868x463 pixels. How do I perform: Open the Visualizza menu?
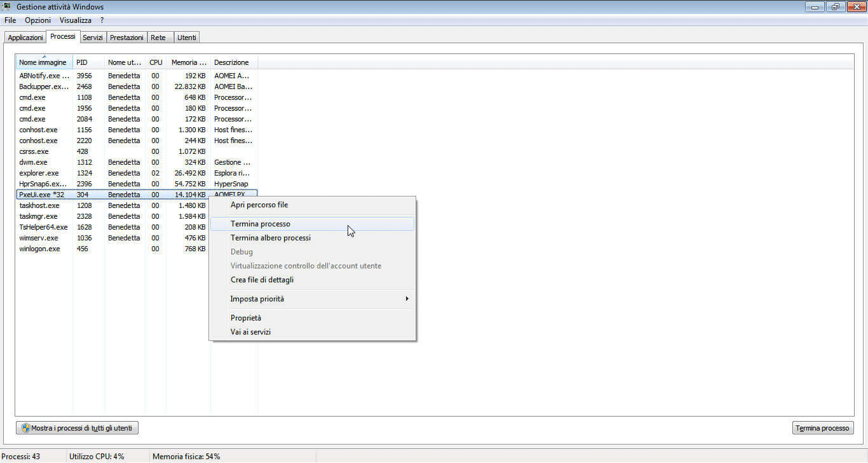pos(76,20)
